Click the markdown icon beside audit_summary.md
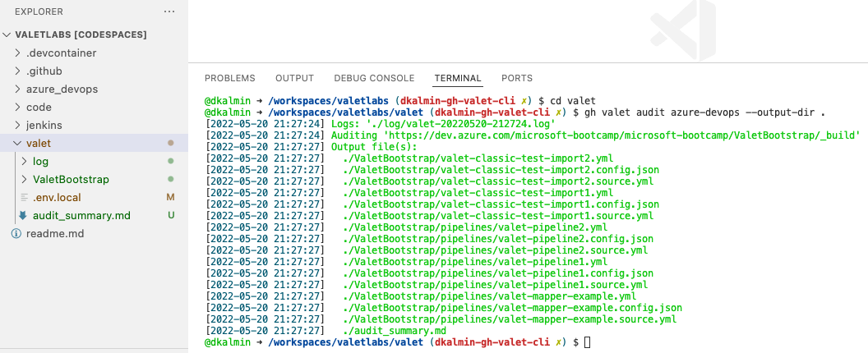This screenshot has height=353, width=868. (x=23, y=215)
